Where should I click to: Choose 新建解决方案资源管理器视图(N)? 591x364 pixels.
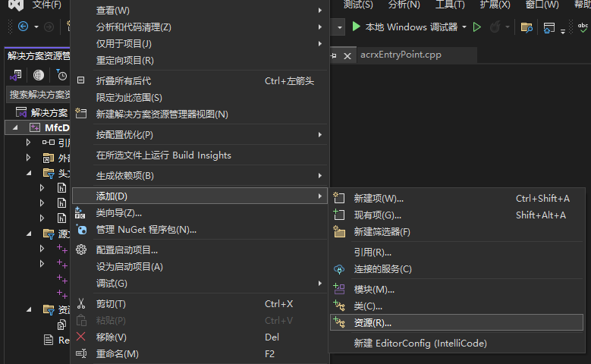200,114
